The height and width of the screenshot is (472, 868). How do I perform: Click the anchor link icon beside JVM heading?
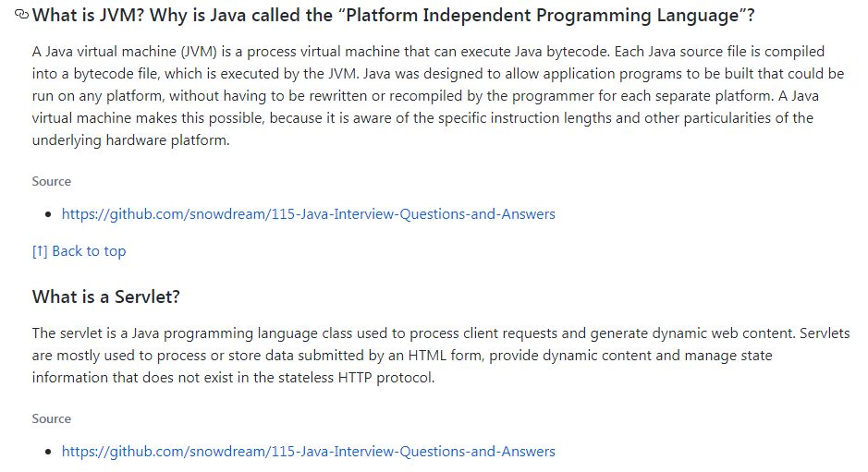[x=21, y=15]
